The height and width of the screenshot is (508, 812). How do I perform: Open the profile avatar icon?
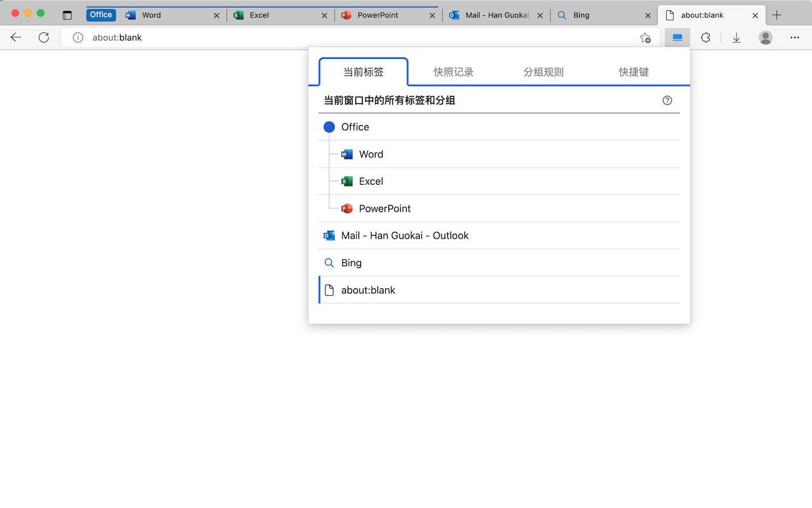(766, 37)
